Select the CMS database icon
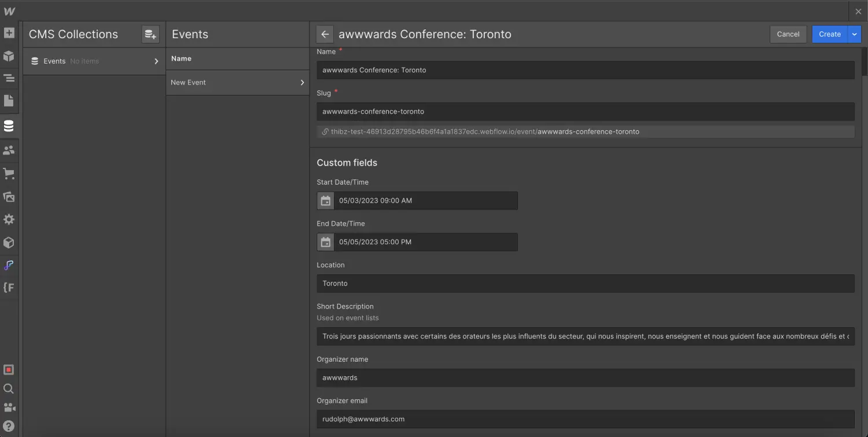868x437 pixels. tap(9, 126)
